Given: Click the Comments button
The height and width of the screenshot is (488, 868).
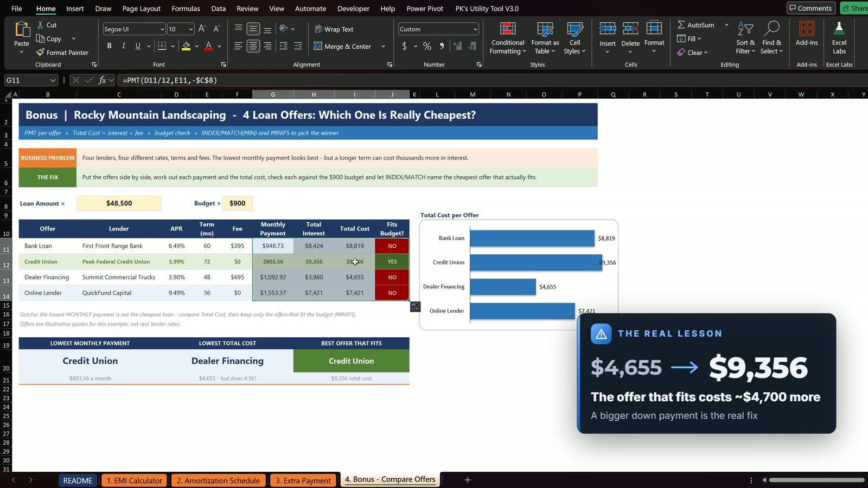Looking at the screenshot, I should pos(810,8).
